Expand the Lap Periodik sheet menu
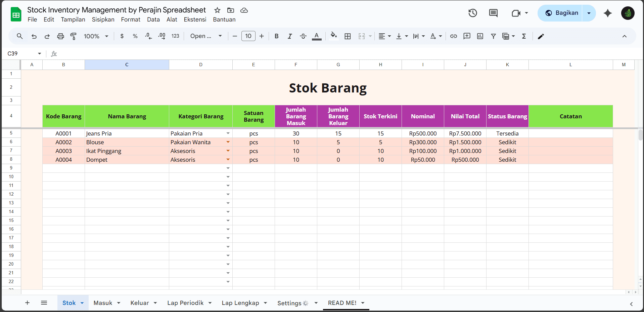 (x=210, y=303)
